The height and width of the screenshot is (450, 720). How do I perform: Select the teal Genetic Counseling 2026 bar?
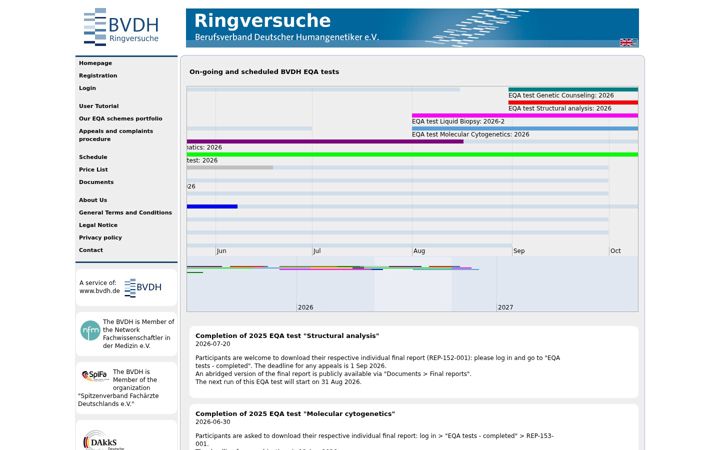tap(573, 90)
